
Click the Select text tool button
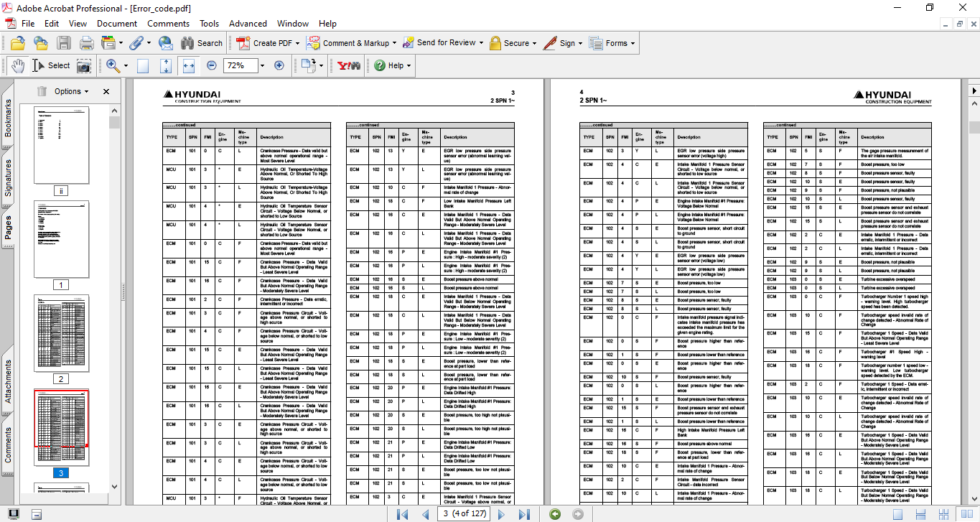tap(51, 65)
